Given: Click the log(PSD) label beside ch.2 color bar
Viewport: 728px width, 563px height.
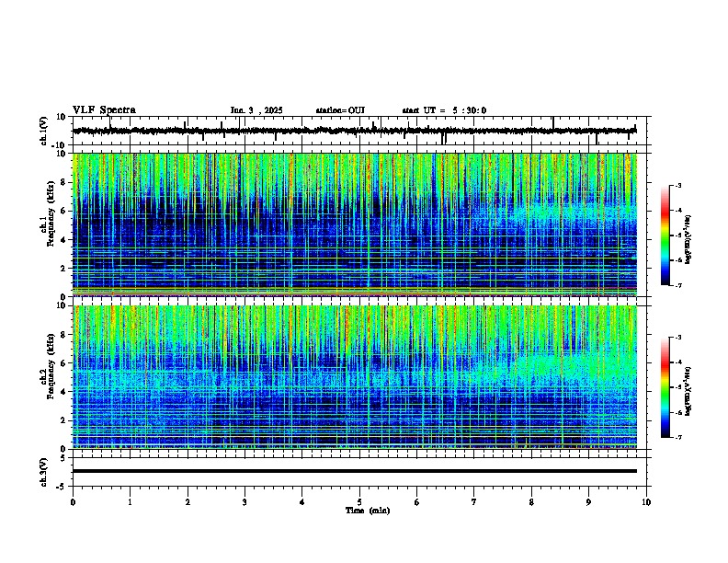Looking at the screenshot, I should pos(688,391).
